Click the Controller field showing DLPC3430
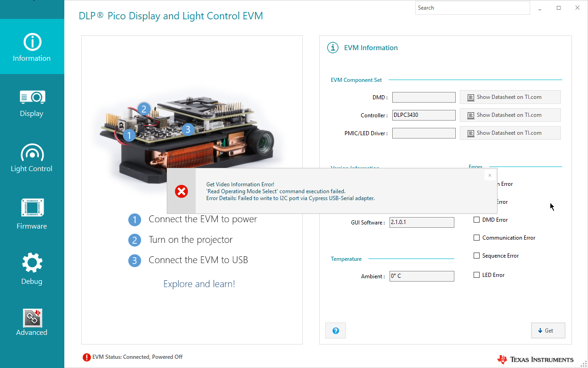The image size is (588, 368). 423,115
